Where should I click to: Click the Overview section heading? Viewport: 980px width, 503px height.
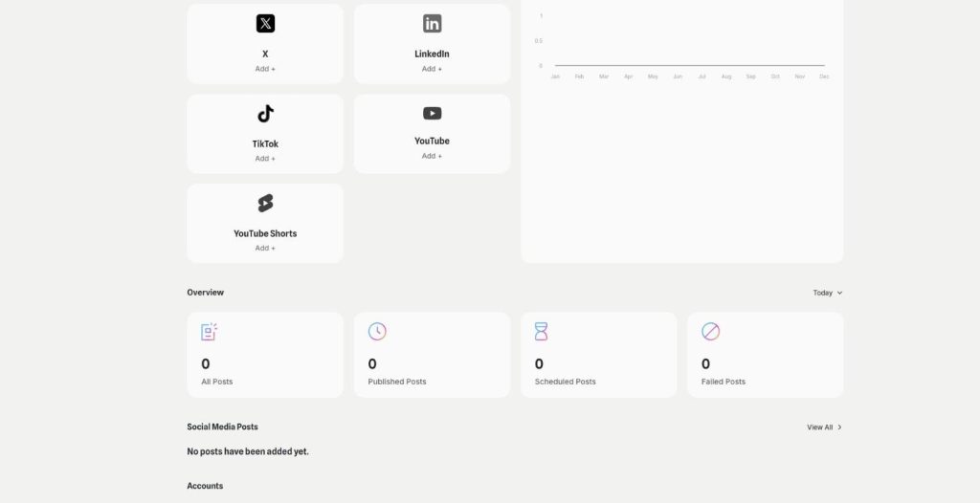(x=205, y=293)
